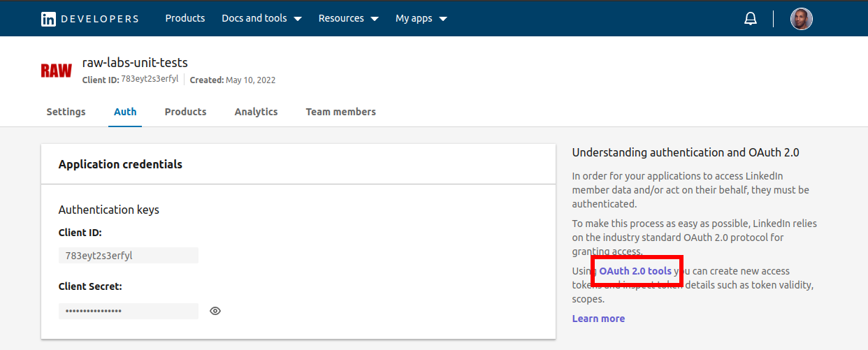Screen dimensions: 868x350
Task: Select the raw-labs-unit-tests app title
Action: (135, 63)
